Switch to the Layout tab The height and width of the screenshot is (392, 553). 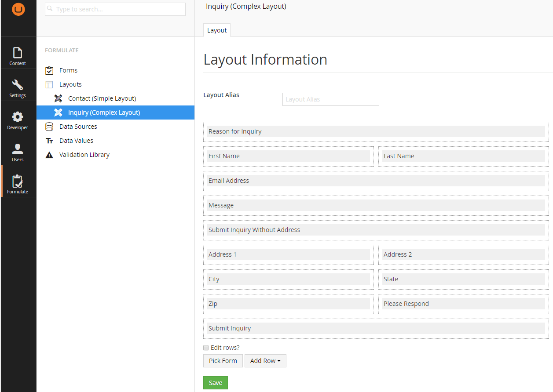pyautogui.click(x=217, y=30)
